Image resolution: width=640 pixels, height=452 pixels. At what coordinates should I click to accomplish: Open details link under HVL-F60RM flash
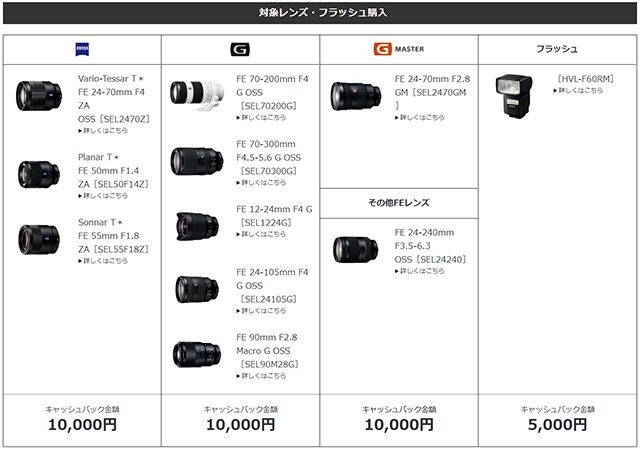(580, 90)
